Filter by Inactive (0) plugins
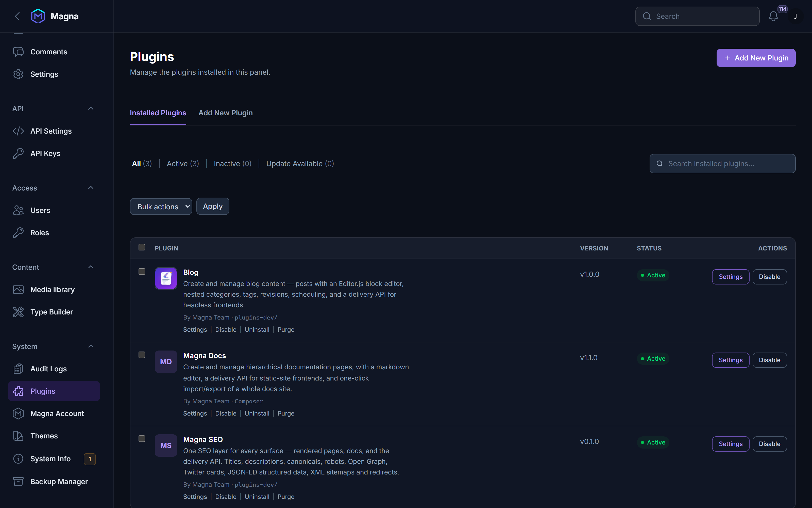The height and width of the screenshot is (508, 812). pos(232,164)
